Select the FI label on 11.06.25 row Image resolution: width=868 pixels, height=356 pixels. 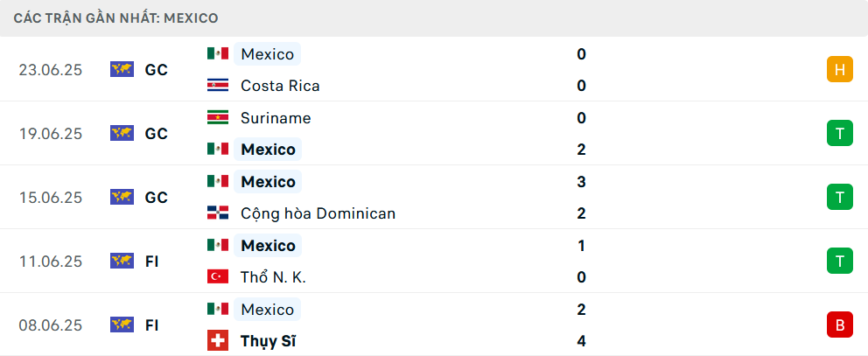(x=152, y=262)
